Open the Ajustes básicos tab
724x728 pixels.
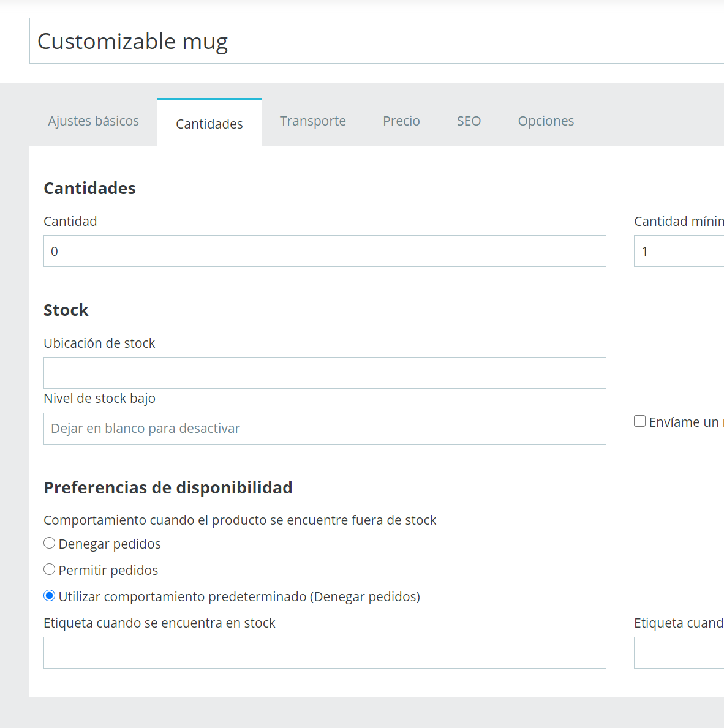[x=93, y=121]
